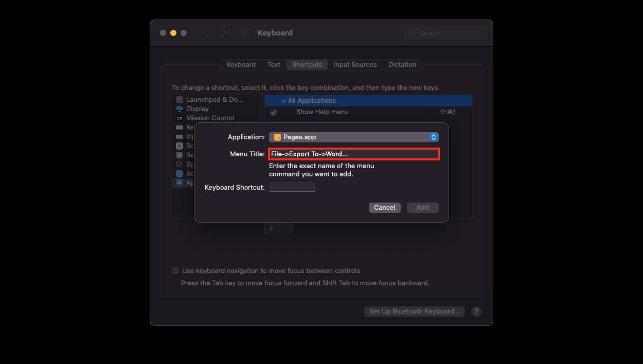This screenshot has height=364, width=643.
Task: Open the Dictation tab
Action: (402, 65)
